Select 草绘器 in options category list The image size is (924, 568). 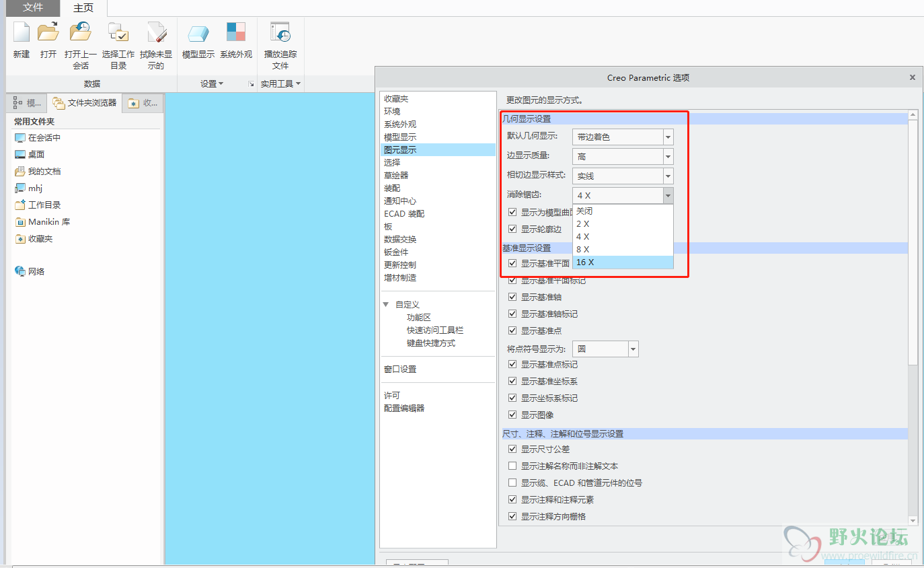coord(396,175)
